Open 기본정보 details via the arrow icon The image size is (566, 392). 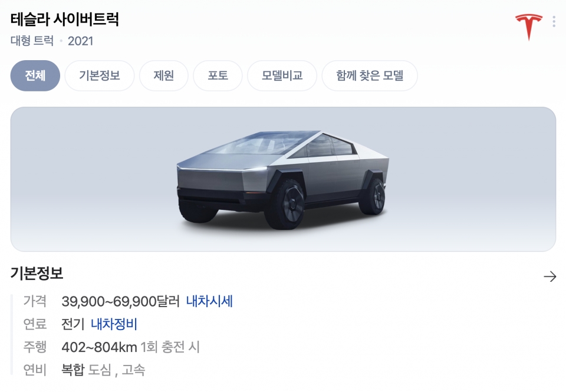click(x=549, y=276)
